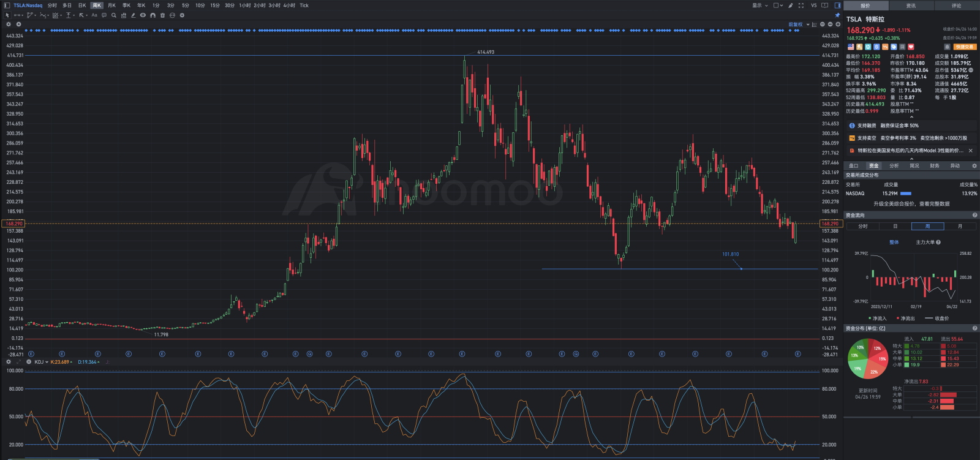This screenshot has height=460, width=980.
Task: Toggle the right quote side panel
Action: (x=838, y=6)
